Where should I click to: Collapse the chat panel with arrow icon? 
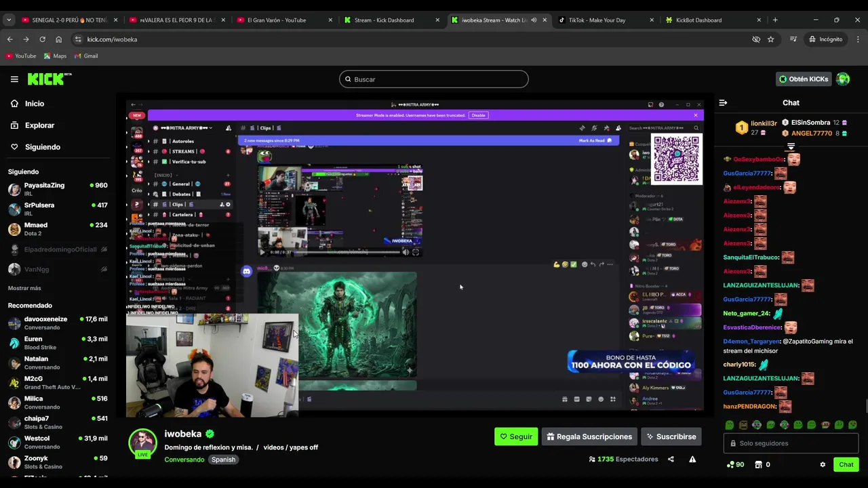723,103
